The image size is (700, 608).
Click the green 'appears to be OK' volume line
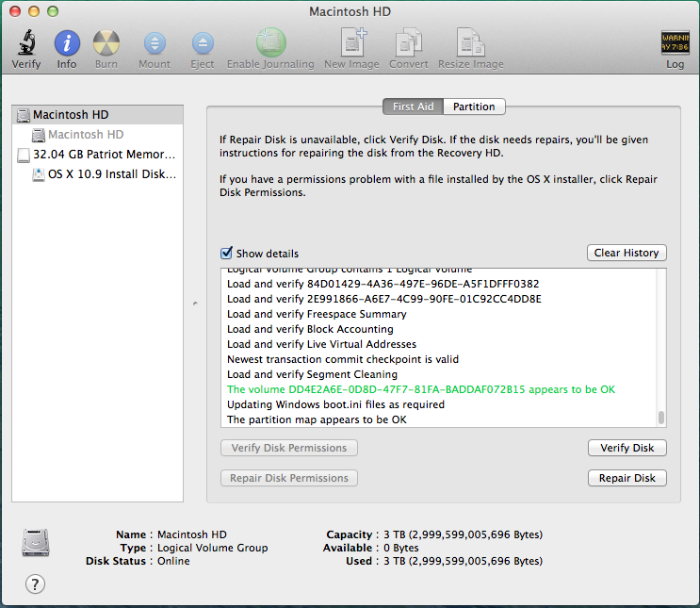[421, 389]
